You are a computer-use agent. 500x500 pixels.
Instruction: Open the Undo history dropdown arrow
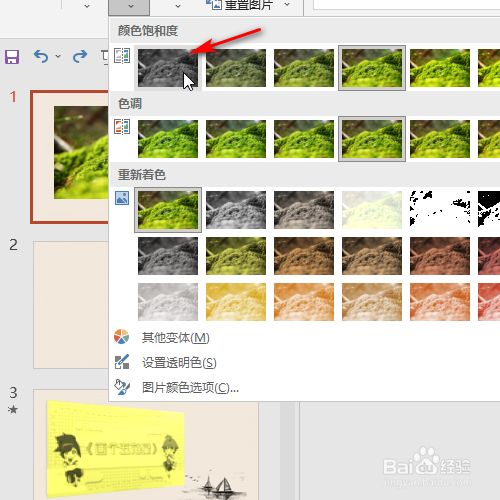point(58,56)
